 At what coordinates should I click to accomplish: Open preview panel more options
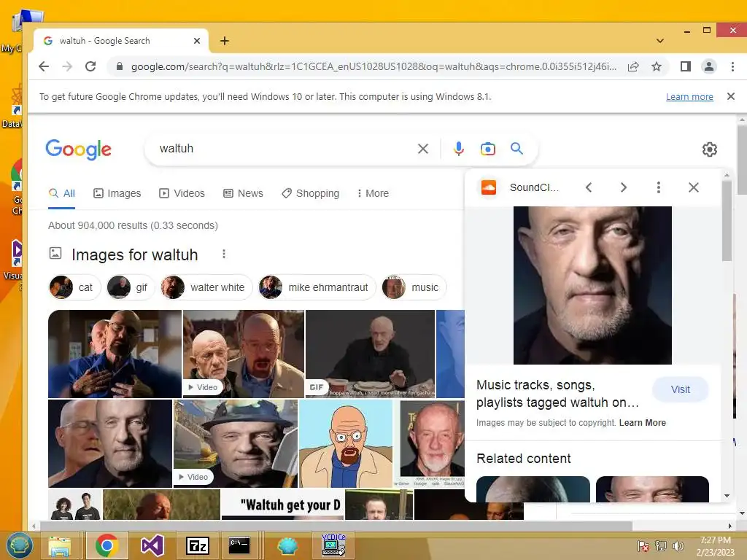tap(659, 187)
